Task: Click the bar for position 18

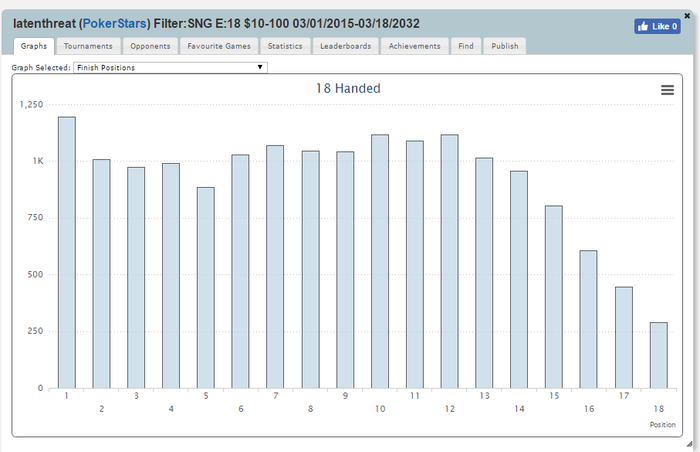Action: pos(658,356)
